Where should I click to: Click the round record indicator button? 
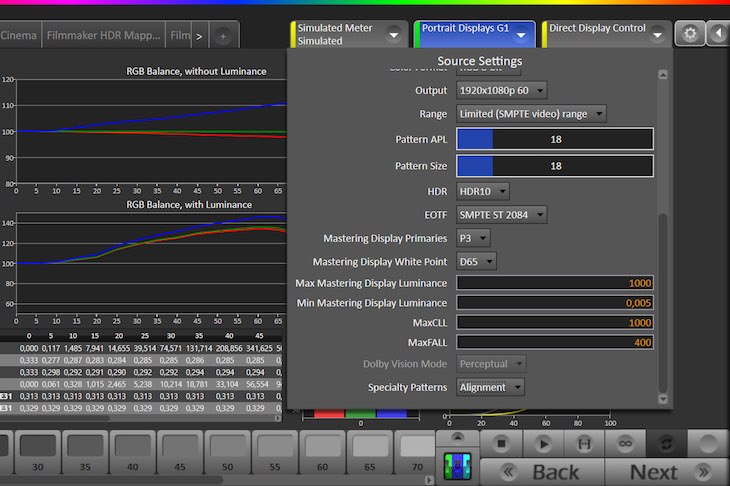(x=707, y=442)
